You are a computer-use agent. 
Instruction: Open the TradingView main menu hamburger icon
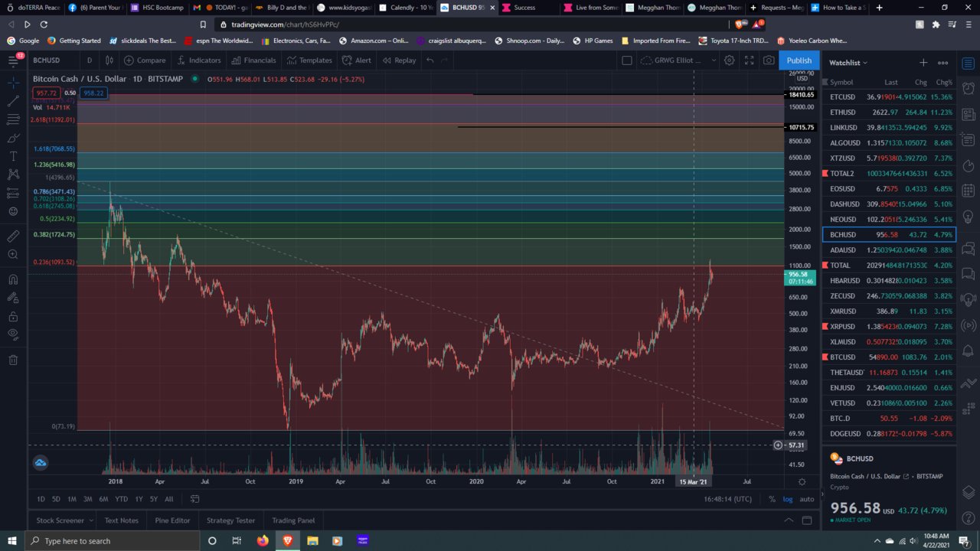tap(14, 60)
